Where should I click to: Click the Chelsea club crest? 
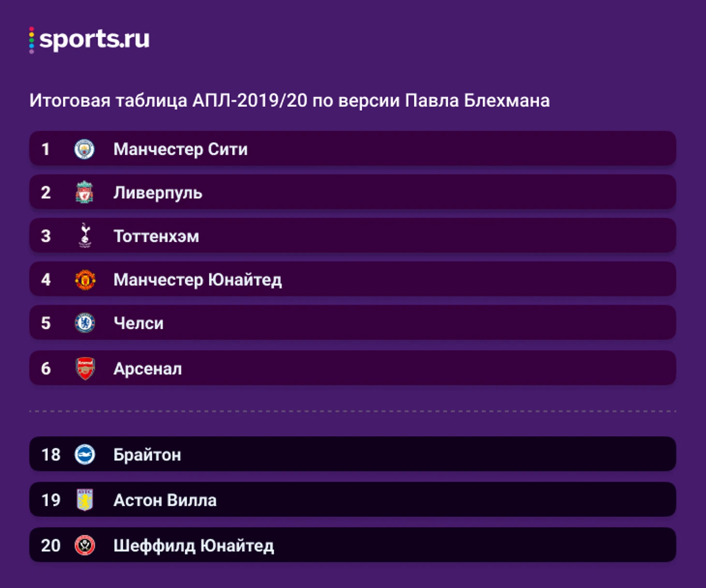85,323
